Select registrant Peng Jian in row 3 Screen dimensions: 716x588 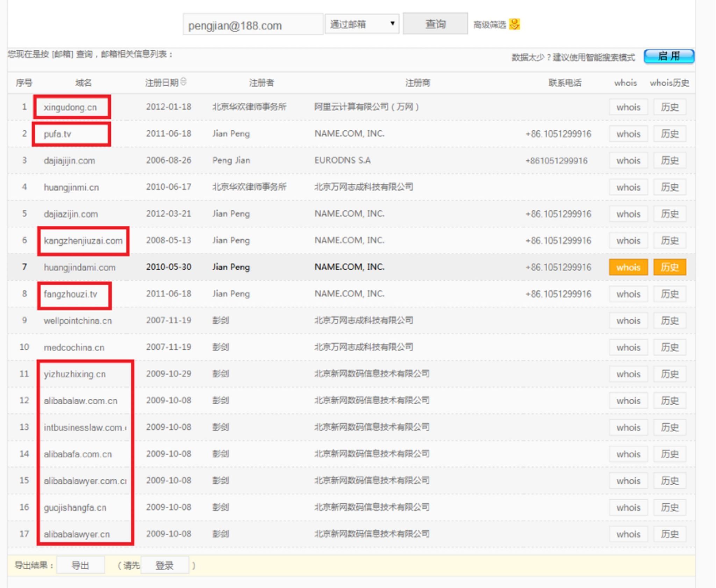click(231, 160)
